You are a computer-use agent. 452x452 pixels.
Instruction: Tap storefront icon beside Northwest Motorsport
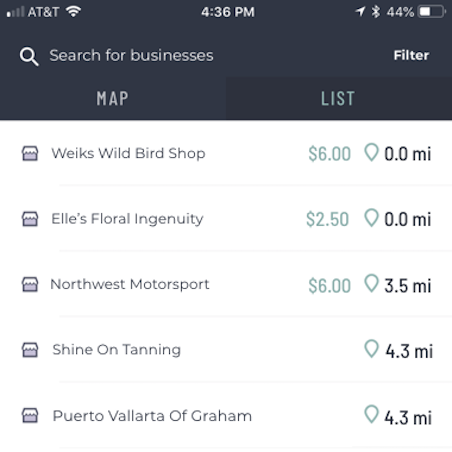click(30, 284)
